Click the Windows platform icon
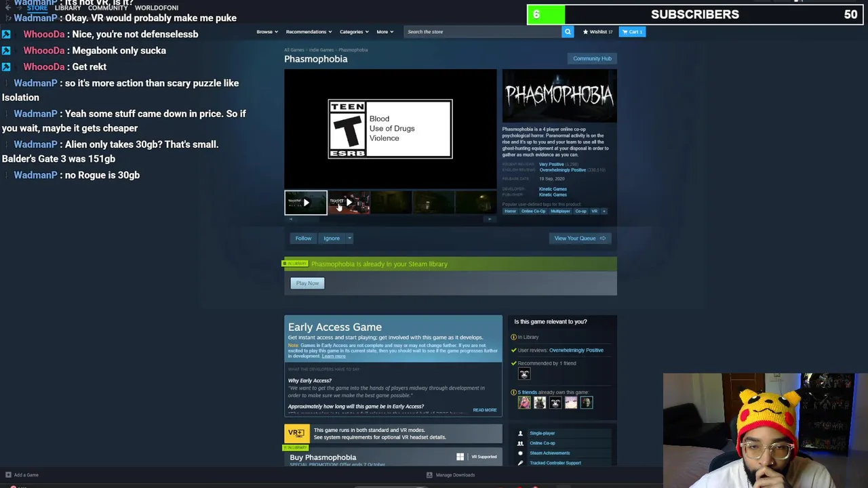The width and height of the screenshot is (868, 488). click(460, 457)
